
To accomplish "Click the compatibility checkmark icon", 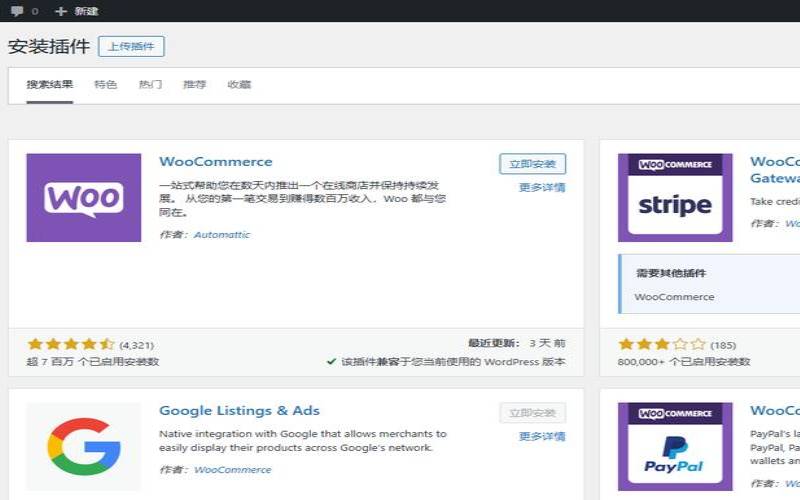I will [331, 362].
